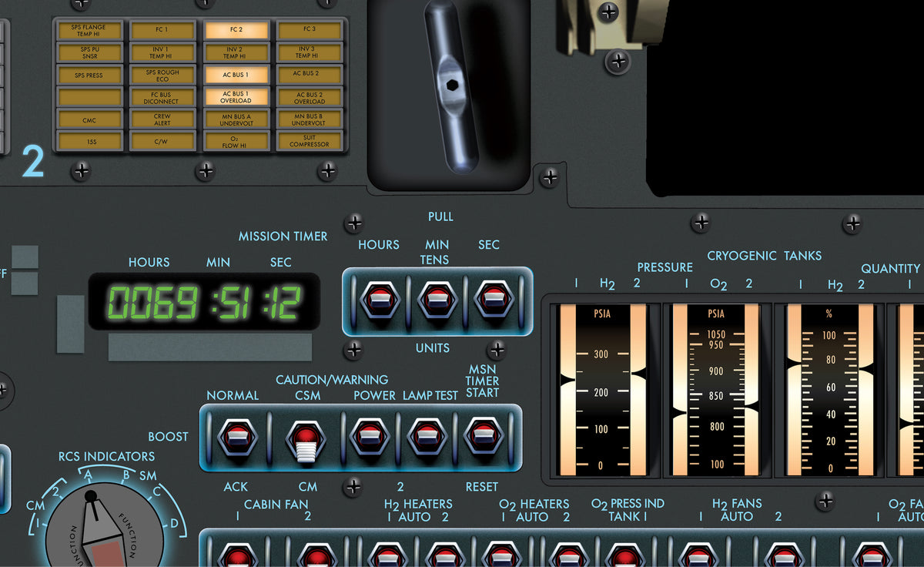Flip the caution/warning NORMAL/ACK switch
The width and height of the screenshot is (924, 567).
click(x=235, y=437)
